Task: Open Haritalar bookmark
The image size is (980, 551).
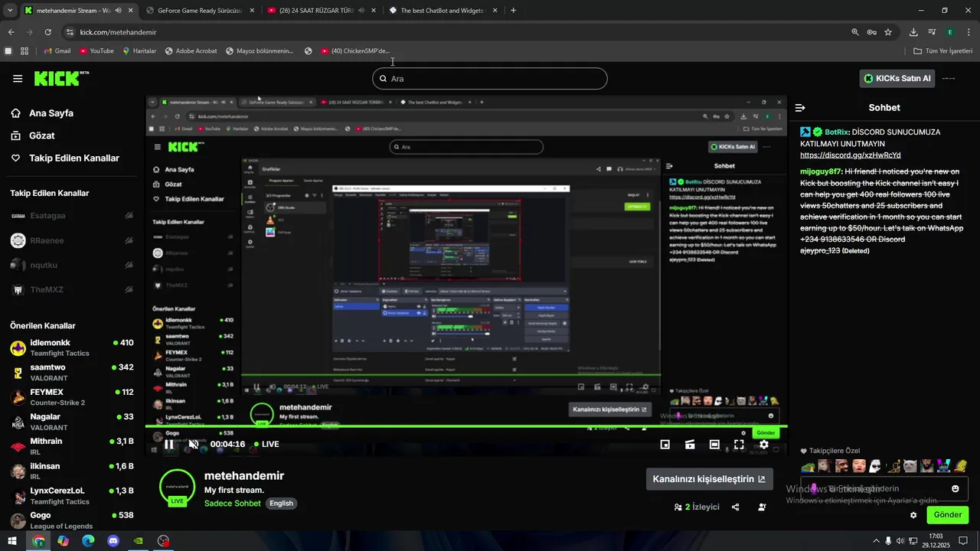Action: 139,51
